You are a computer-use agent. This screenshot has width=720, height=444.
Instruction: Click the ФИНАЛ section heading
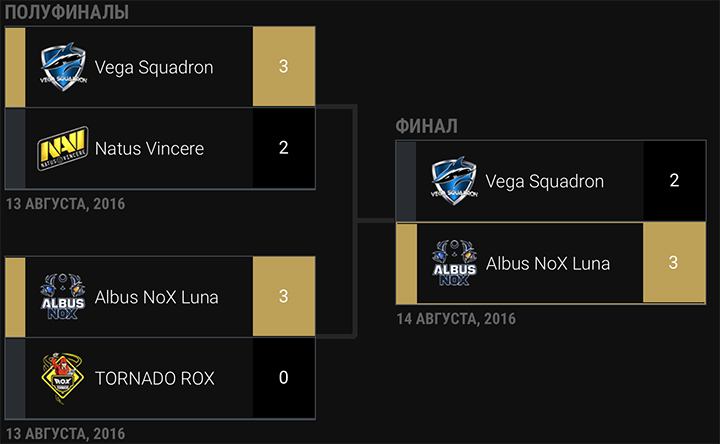tap(427, 127)
